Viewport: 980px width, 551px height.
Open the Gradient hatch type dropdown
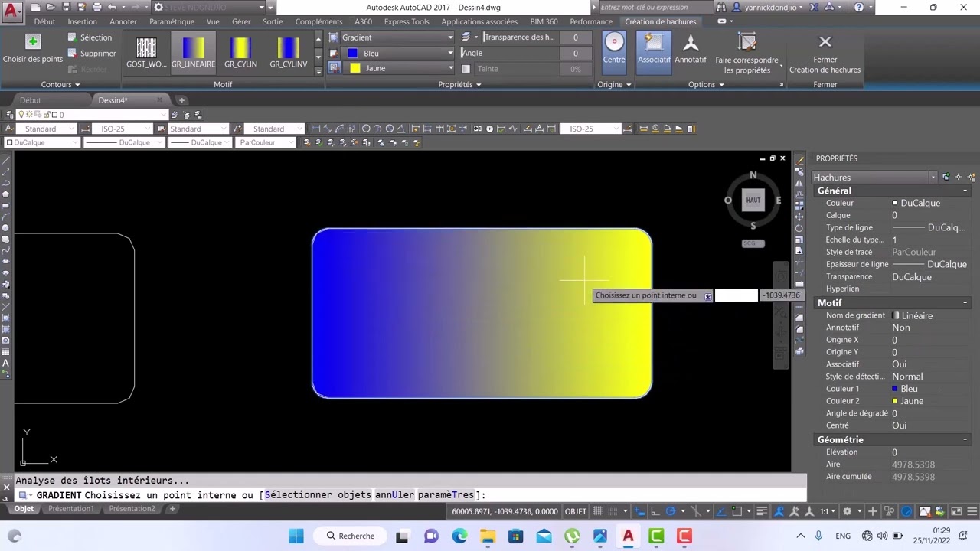397,37
